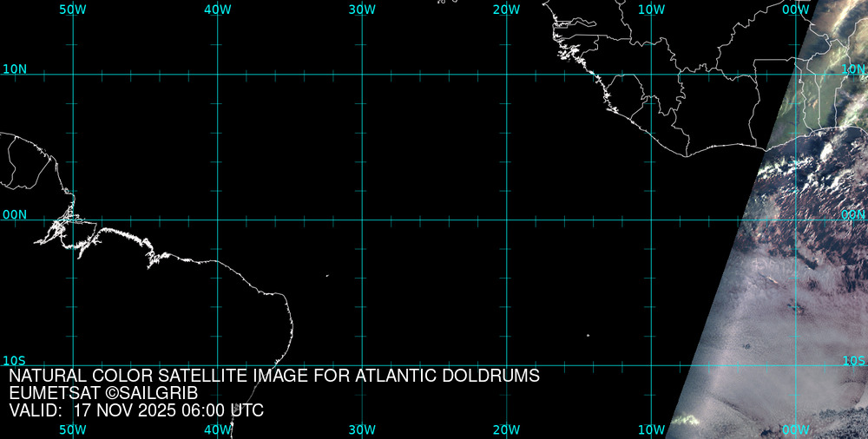868x439 pixels.
Task: Click the 10N latitude label on right edge
Action: click(x=854, y=69)
